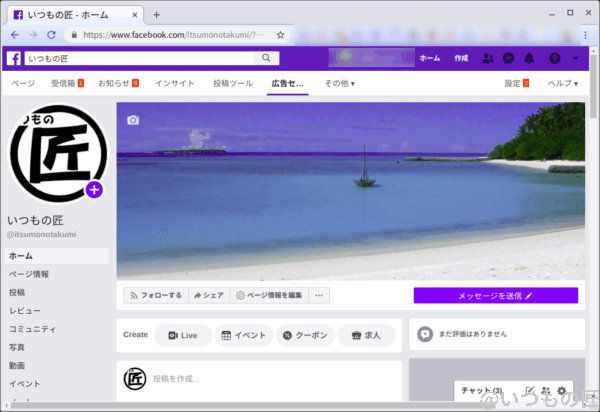Open the notifications bell
This screenshot has height=412, width=600.
(529, 58)
